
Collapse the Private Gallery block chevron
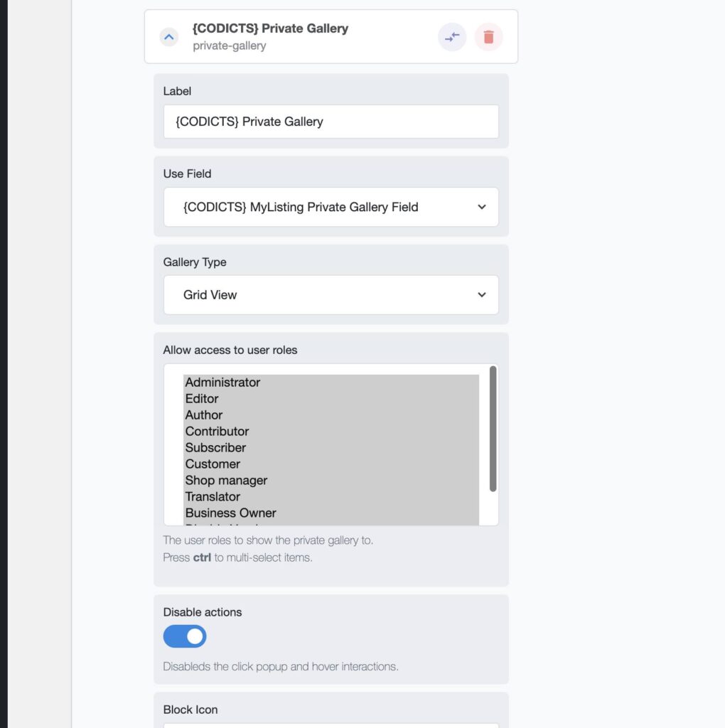pos(169,37)
